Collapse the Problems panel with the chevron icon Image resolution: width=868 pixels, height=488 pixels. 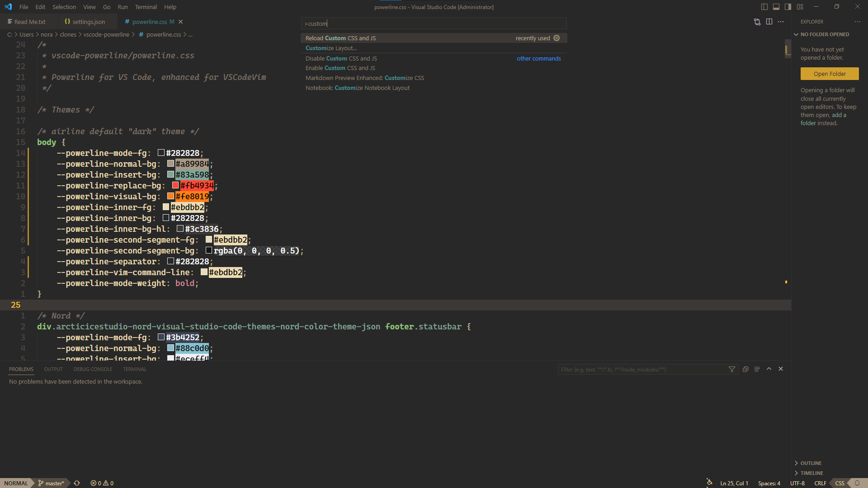pos(769,369)
